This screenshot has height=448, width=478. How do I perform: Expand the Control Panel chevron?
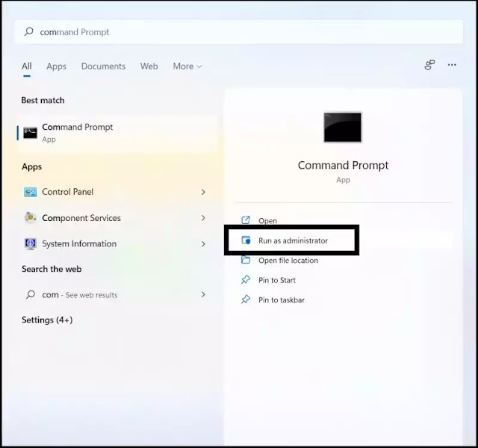[x=203, y=192]
